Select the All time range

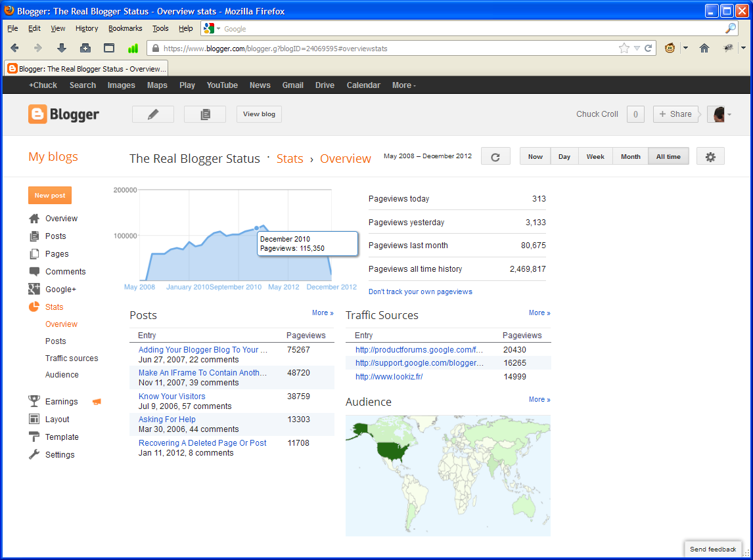pyautogui.click(x=668, y=157)
